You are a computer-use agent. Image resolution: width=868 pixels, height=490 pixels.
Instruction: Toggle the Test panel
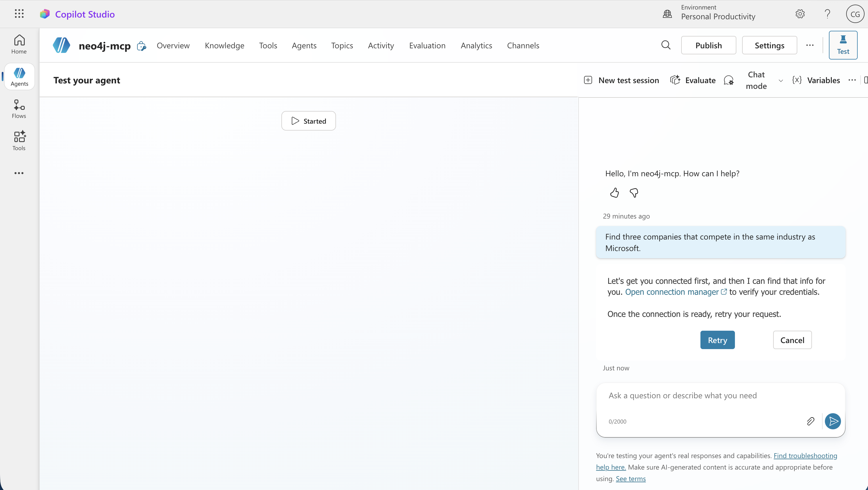tap(843, 45)
